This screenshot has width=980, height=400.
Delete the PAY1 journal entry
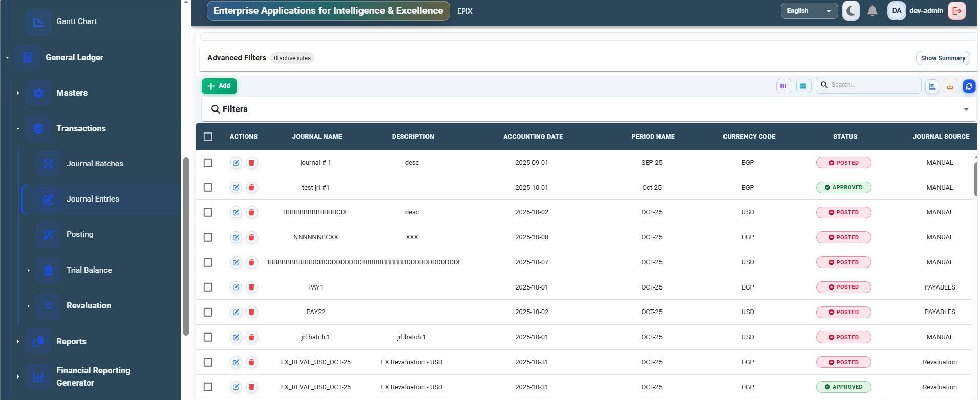(x=251, y=287)
